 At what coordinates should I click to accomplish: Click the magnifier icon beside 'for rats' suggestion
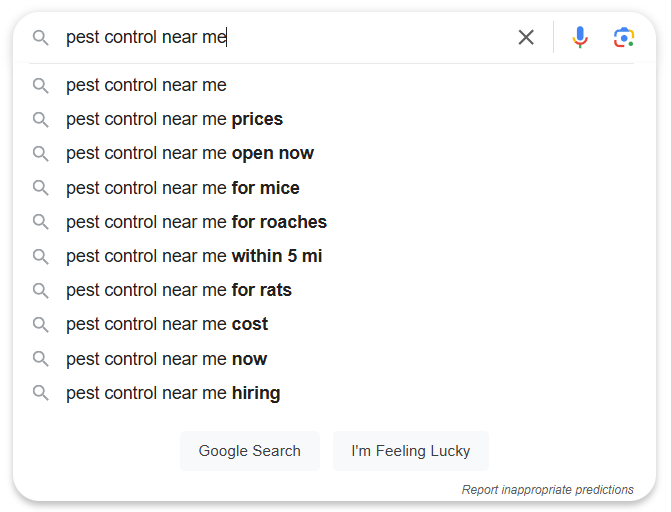[x=41, y=290]
